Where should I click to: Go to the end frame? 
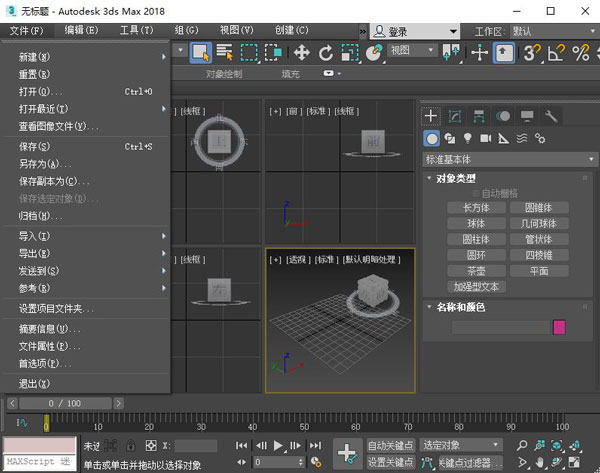pos(315,445)
